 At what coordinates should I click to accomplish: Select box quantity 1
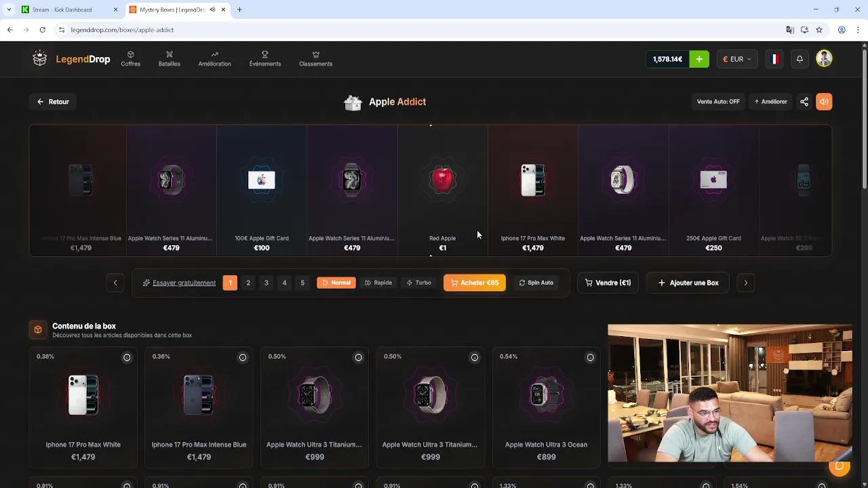pyautogui.click(x=230, y=283)
